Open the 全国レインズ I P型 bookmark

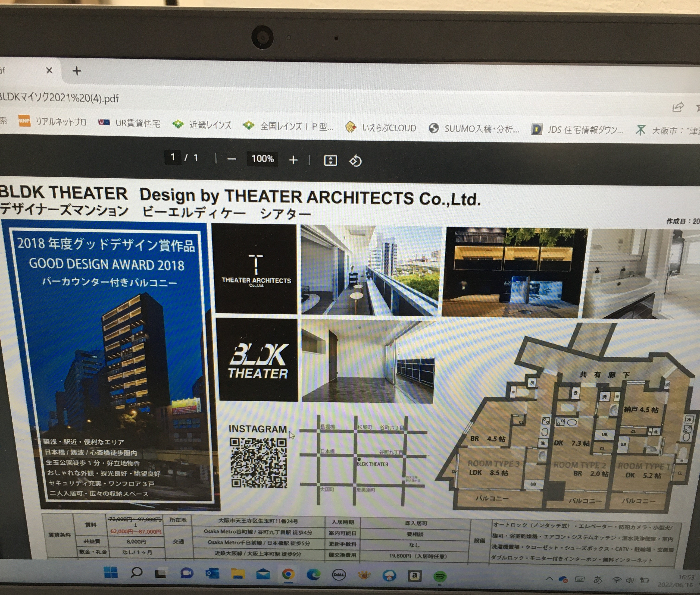pos(288,126)
